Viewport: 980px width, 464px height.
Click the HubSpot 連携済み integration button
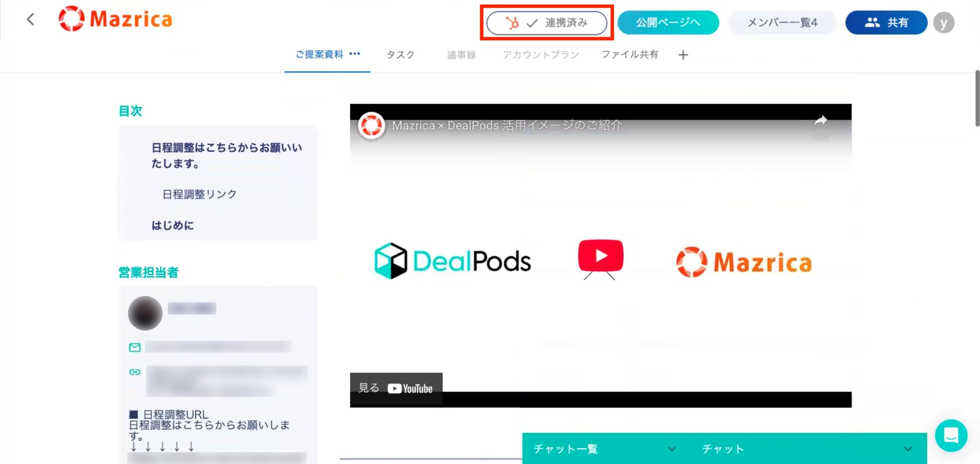pyautogui.click(x=547, y=23)
